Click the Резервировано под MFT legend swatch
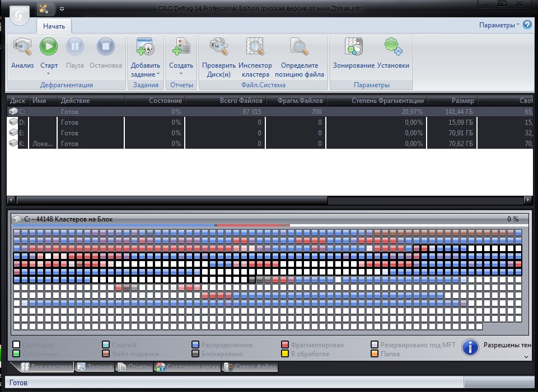This screenshot has height=392, width=538. click(x=375, y=344)
